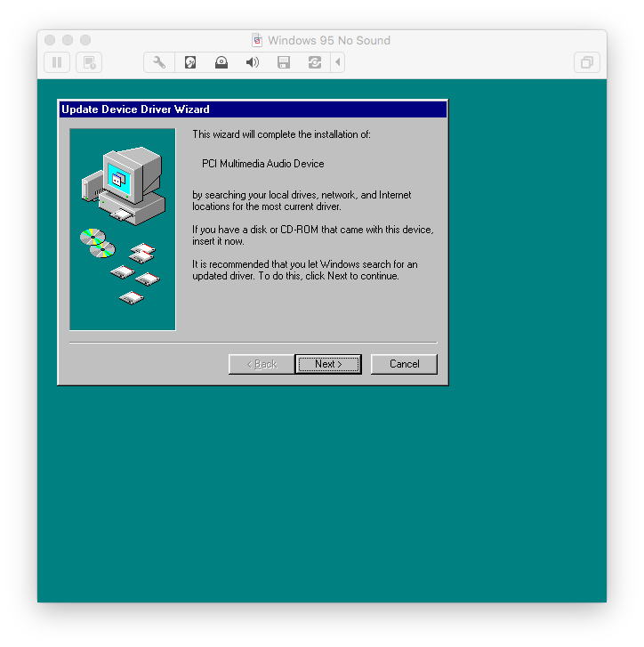Click the sync arrows device icon

coord(315,62)
